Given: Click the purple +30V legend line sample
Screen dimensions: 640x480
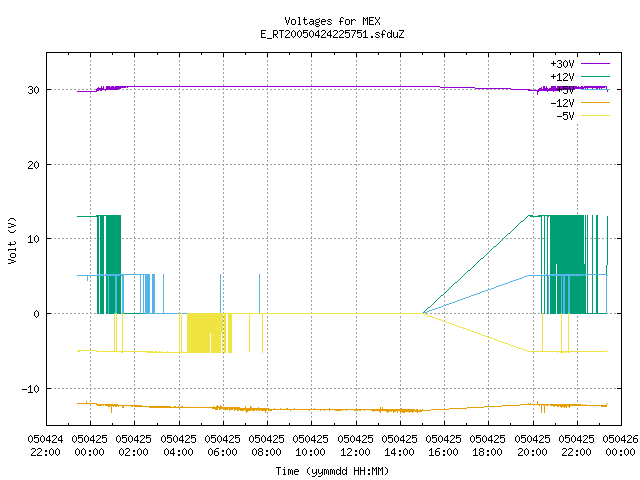Looking at the screenshot, I should [x=595, y=64].
